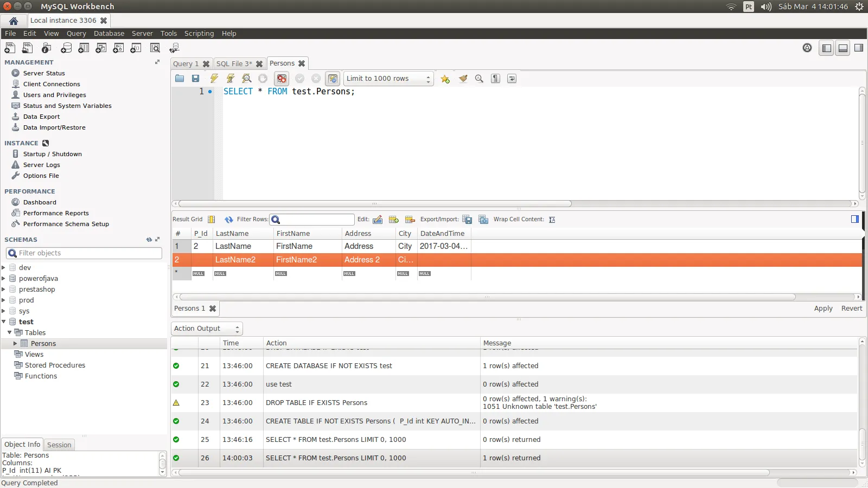868x488 pixels.
Task: Expand the prestashop schema node
Action: (x=4, y=290)
